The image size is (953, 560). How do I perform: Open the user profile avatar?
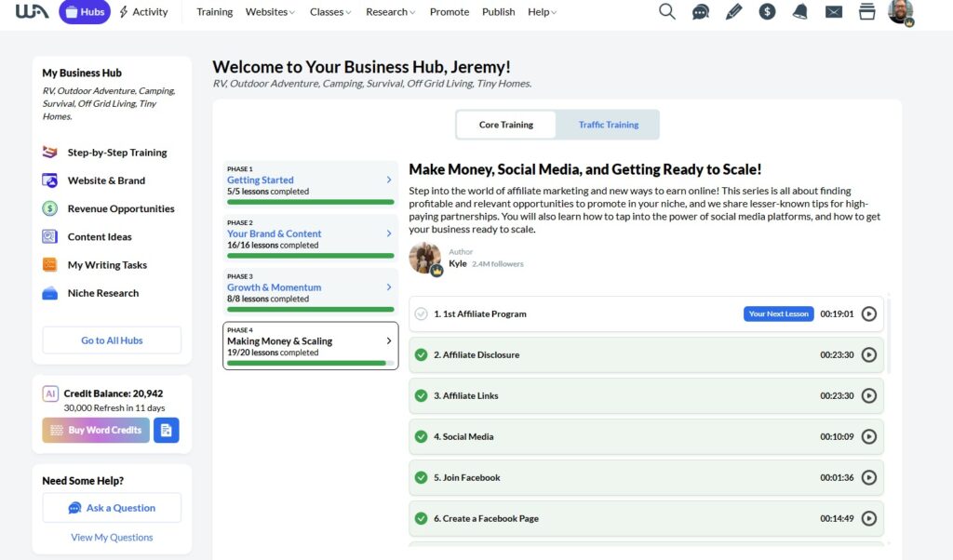[x=901, y=12]
